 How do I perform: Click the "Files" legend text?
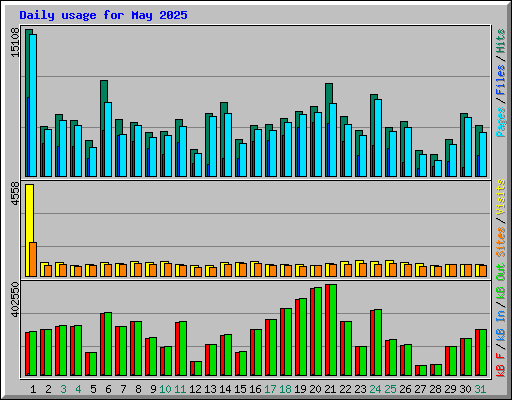tap(500, 80)
